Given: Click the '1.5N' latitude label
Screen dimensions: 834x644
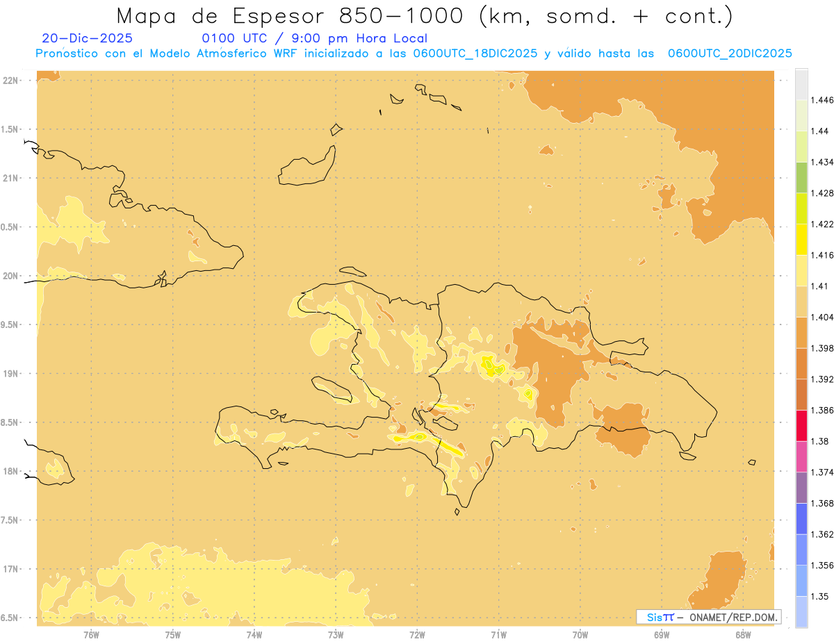Looking at the screenshot, I should tap(10, 129).
